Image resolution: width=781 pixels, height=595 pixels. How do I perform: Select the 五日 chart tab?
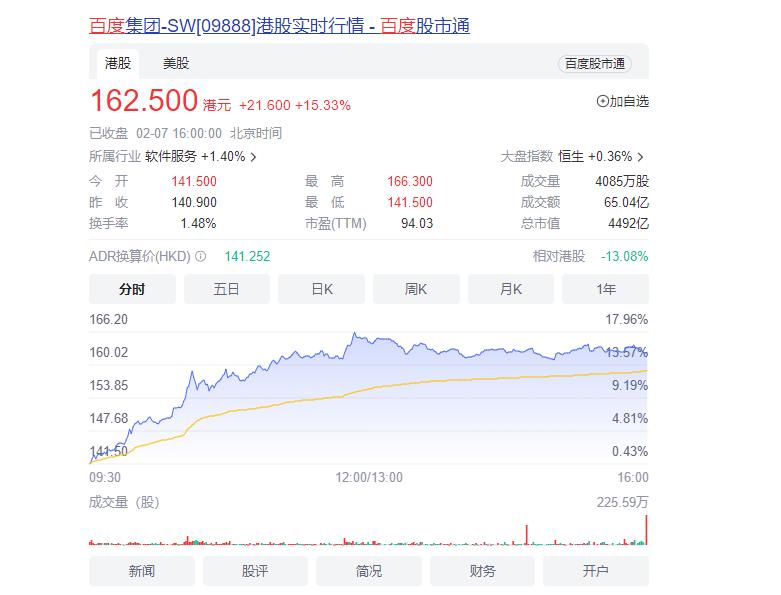(x=227, y=289)
